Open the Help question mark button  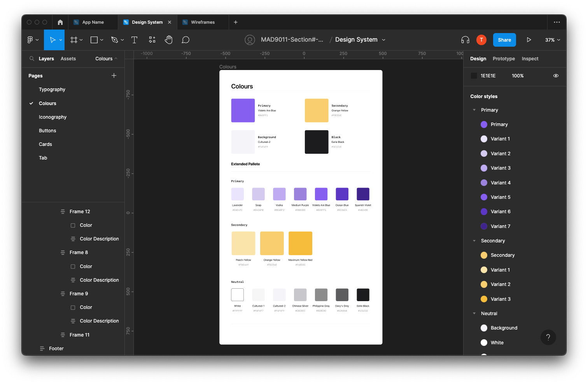tap(548, 337)
